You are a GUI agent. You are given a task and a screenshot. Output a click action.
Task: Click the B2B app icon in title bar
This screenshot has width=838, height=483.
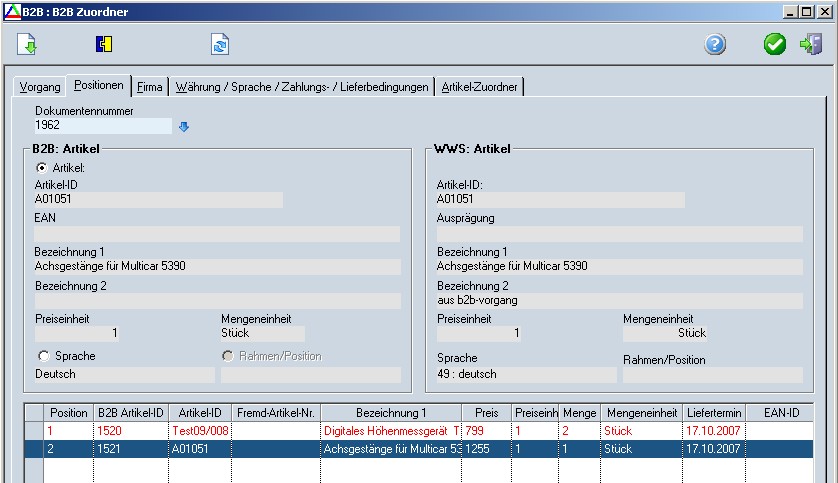[x=11, y=11]
